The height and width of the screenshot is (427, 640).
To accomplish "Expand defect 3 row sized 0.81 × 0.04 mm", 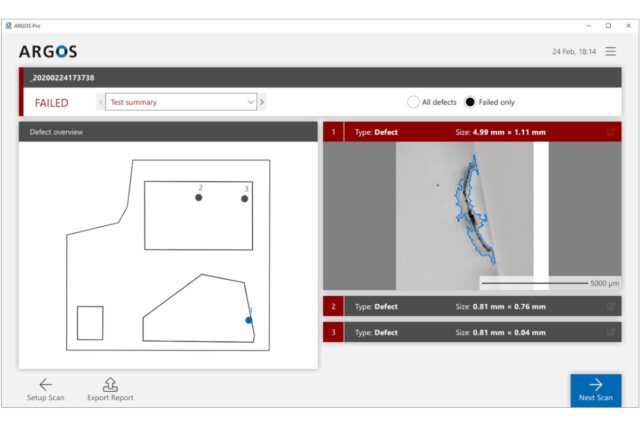I will point(472,332).
